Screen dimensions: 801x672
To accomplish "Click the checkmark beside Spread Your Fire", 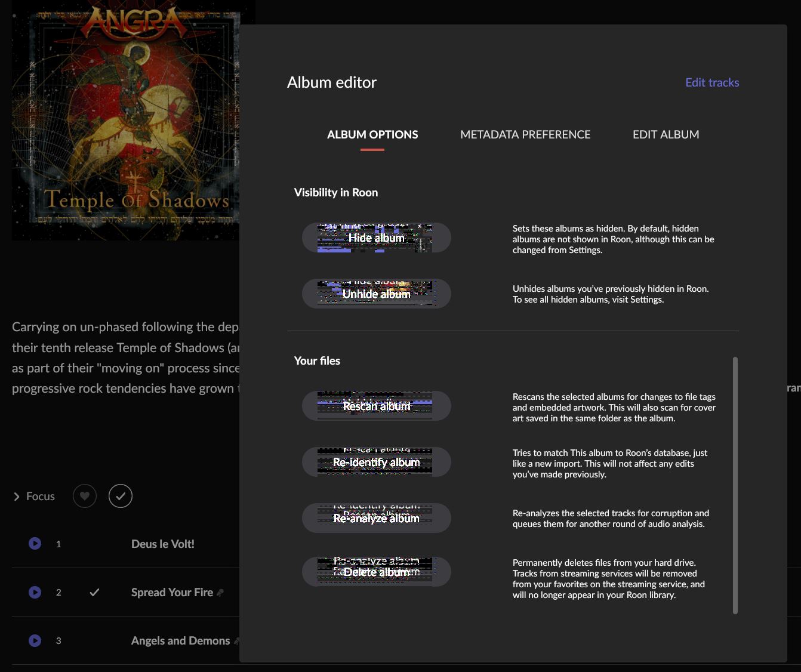I will pos(94,592).
